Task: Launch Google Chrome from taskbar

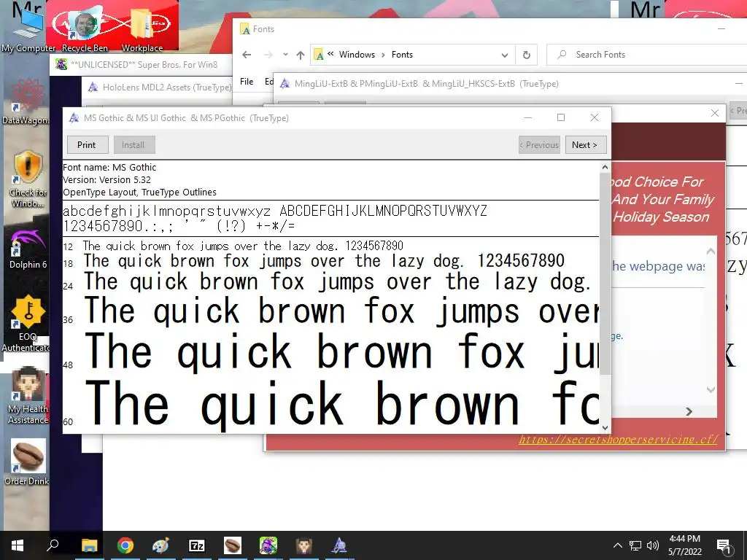Action: pyautogui.click(x=125, y=545)
